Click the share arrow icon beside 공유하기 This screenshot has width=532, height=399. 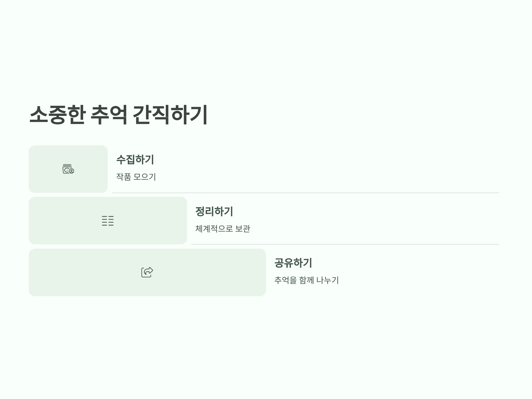pyautogui.click(x=147, y=272)
